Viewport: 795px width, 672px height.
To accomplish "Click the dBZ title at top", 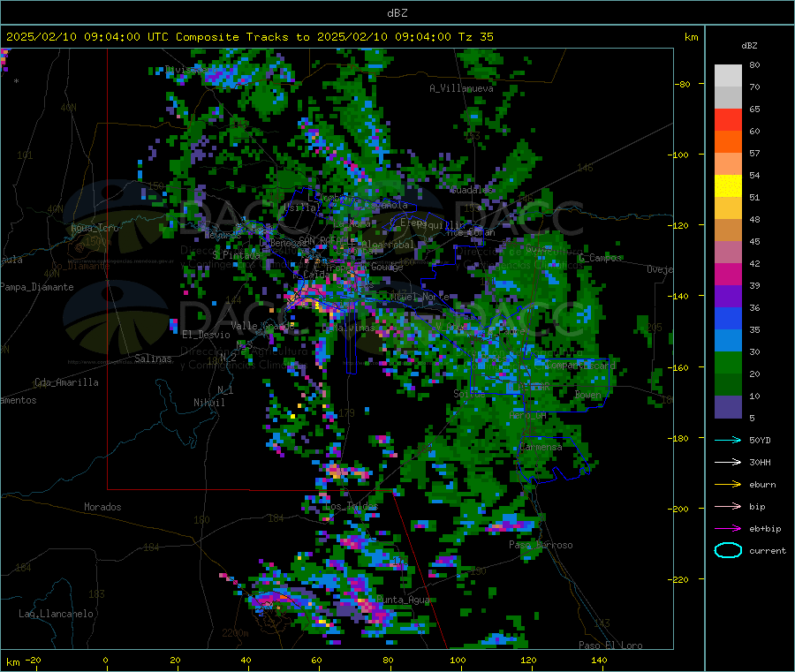I will 397,13.
